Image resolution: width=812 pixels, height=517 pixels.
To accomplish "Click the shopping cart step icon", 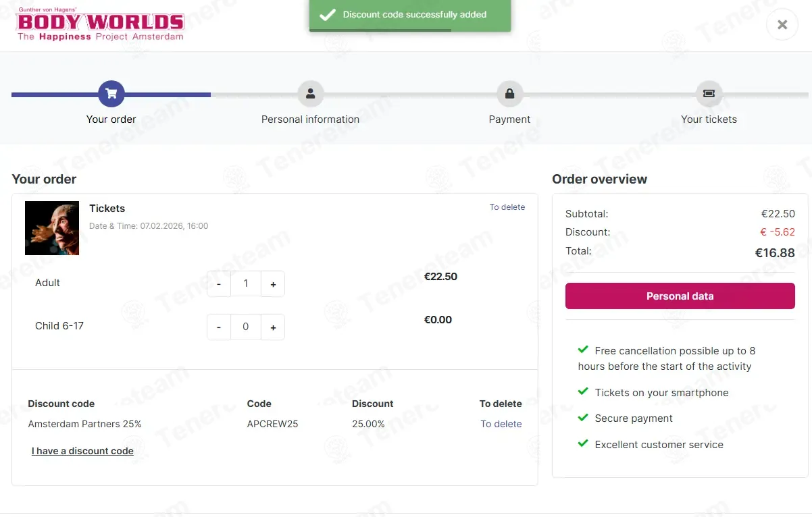I will tap(111, 94).
